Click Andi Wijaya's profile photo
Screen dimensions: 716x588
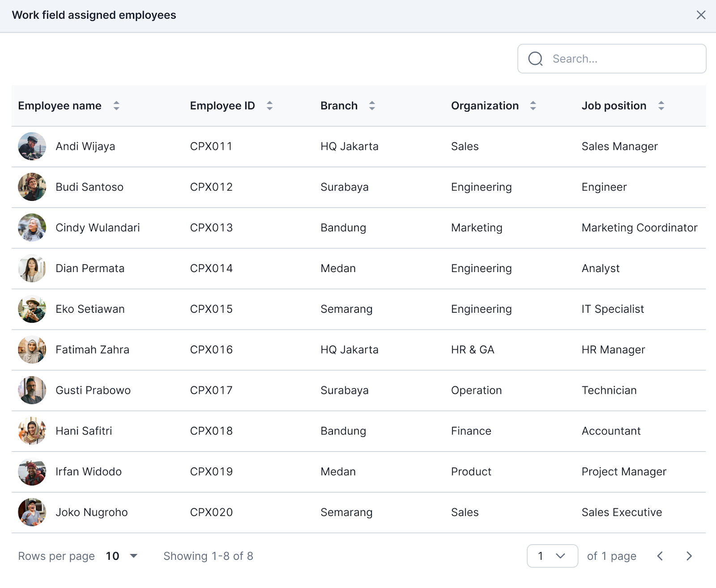point(32,146)
